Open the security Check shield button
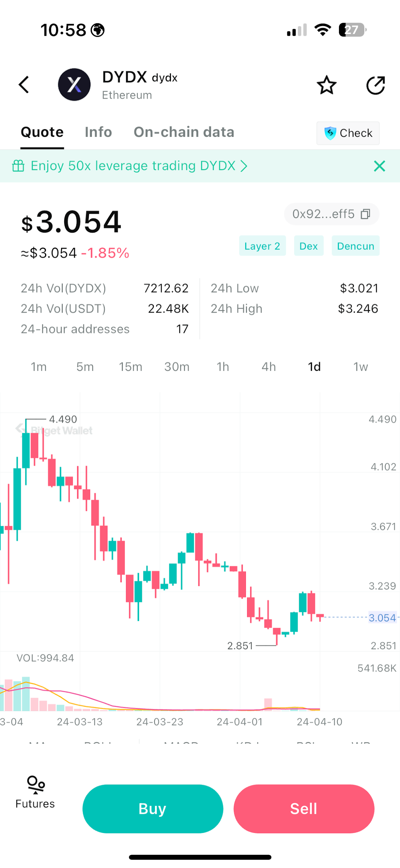400x868 pixels. click(348, 133)
